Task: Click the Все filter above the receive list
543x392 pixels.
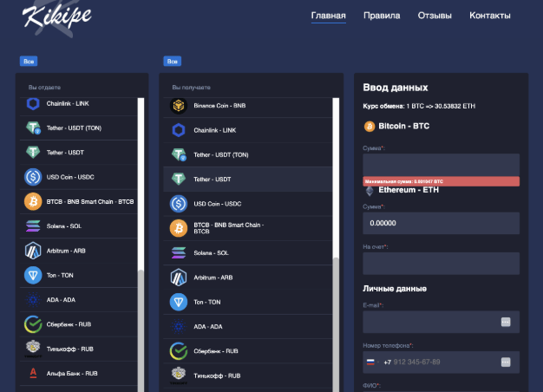Action: [x=173, y=62]
